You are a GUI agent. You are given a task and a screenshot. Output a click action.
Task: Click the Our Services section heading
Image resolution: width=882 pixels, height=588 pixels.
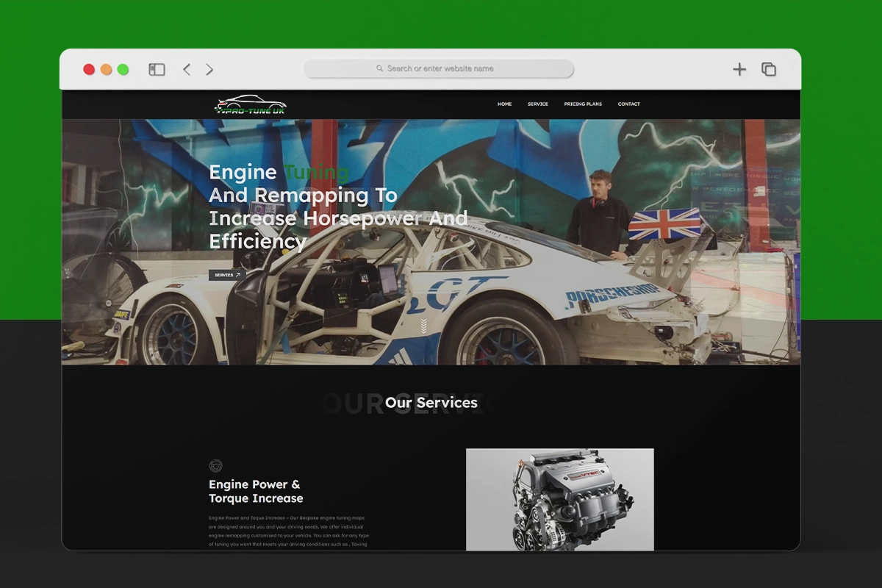431,403
